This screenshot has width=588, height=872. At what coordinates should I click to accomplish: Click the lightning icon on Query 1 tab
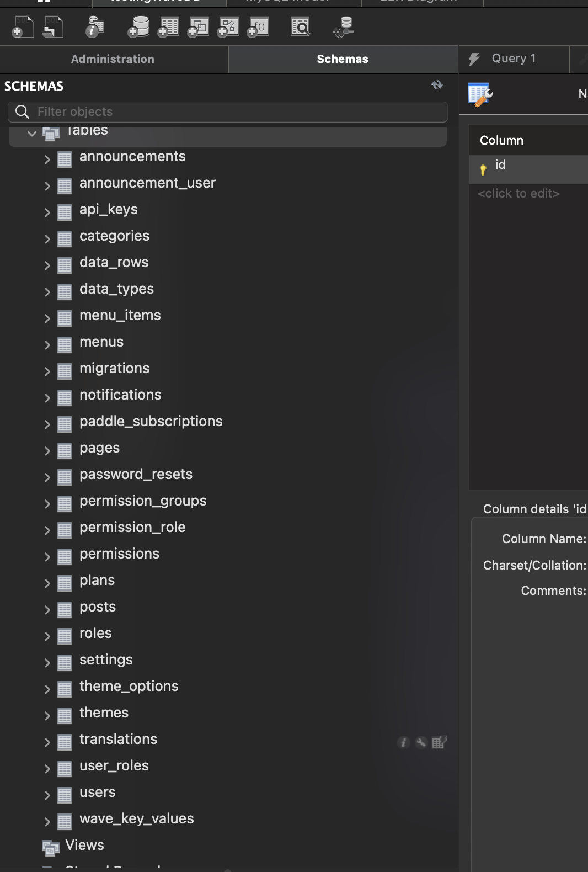point(474,59)
